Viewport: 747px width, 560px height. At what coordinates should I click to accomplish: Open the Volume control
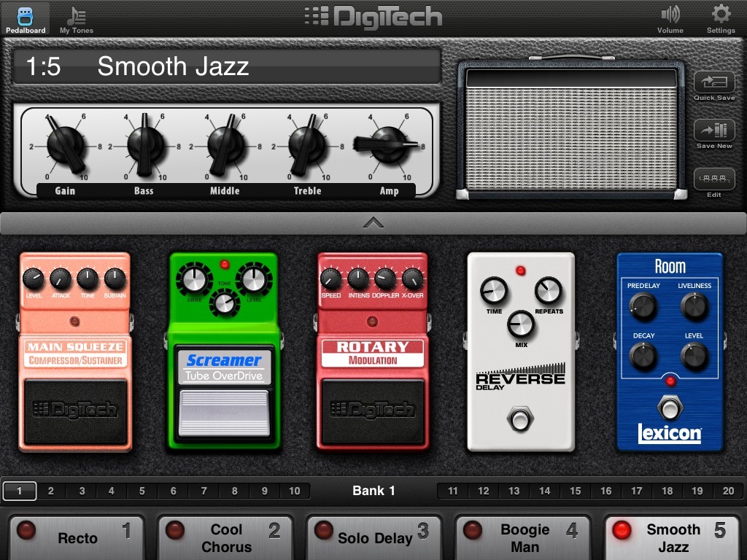coord(670,20)
